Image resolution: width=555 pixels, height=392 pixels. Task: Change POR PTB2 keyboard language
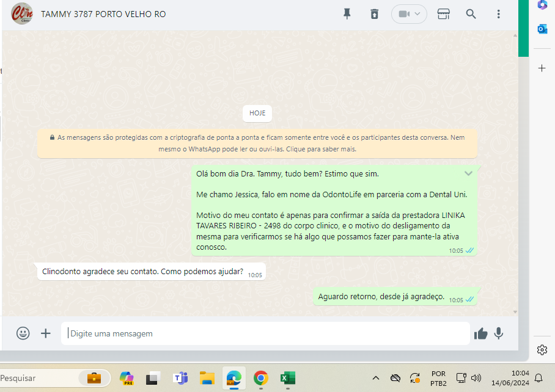(x=438, y=378)
